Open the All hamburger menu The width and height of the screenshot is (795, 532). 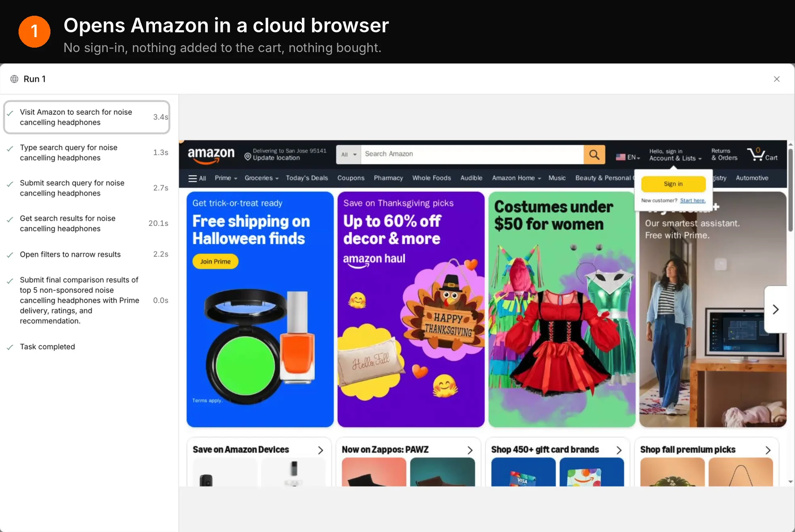197,178
